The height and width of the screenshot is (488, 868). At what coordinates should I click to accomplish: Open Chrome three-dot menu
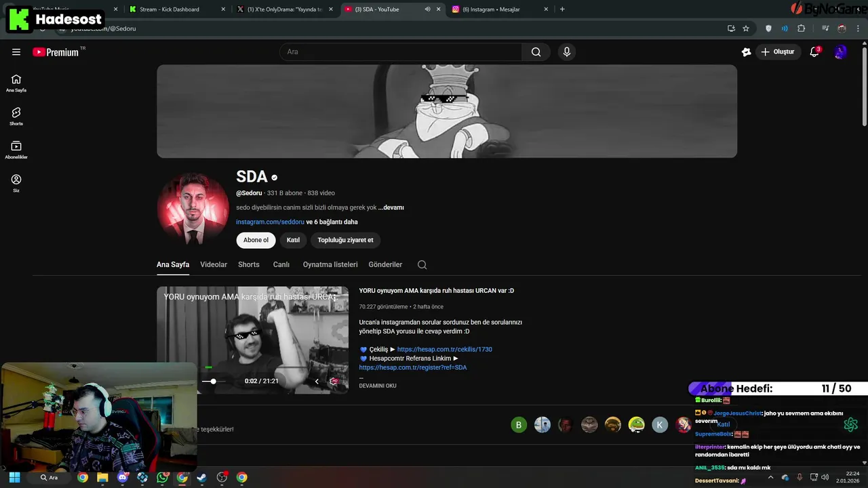point(859,28)
